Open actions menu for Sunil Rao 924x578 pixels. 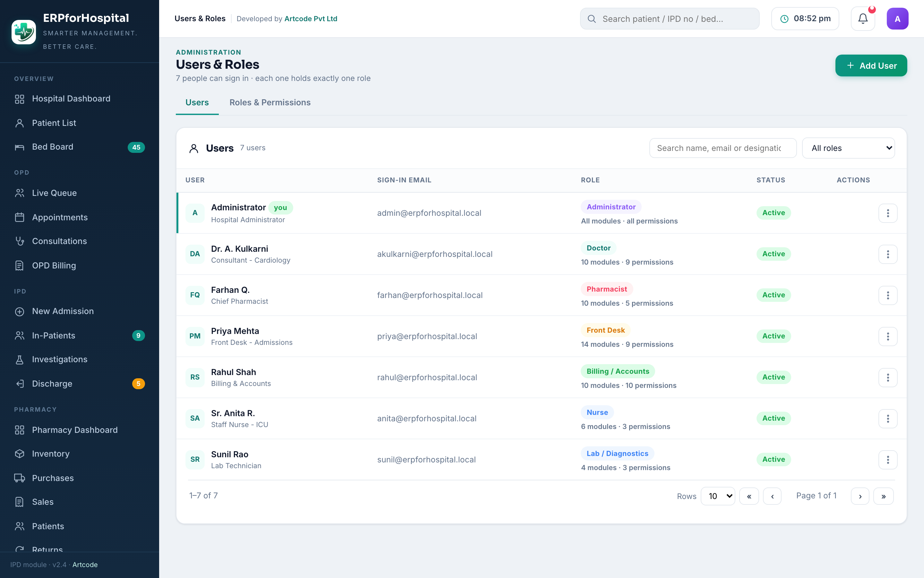(x=888, y=460)
